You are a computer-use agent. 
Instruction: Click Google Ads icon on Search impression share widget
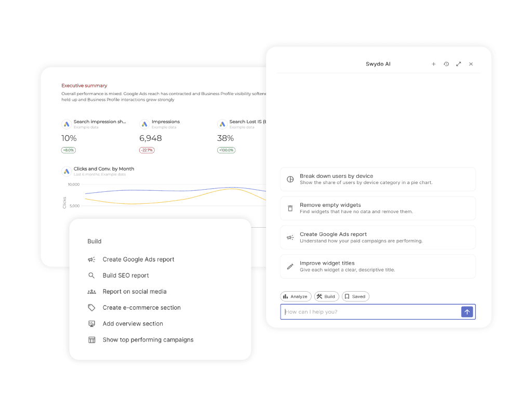coord(66,124)
